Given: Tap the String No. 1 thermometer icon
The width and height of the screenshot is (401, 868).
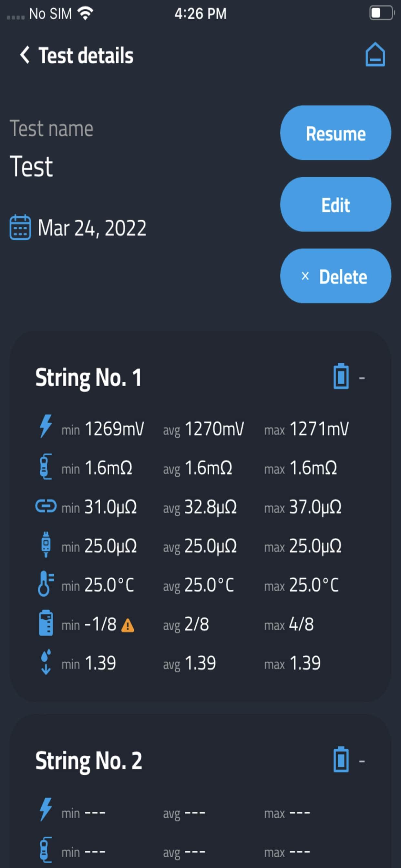Looking at the screenshot, I should click(46, 584).
